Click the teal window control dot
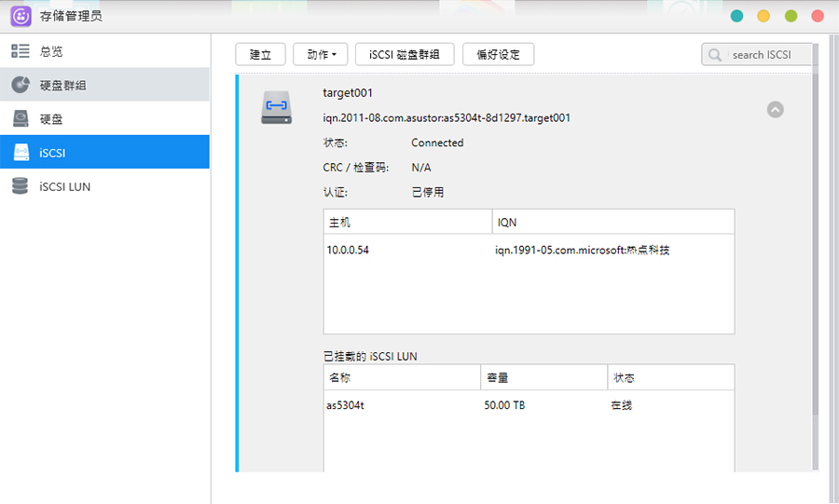The width and height of the screenshot is (839, 504). pos(736,16)
